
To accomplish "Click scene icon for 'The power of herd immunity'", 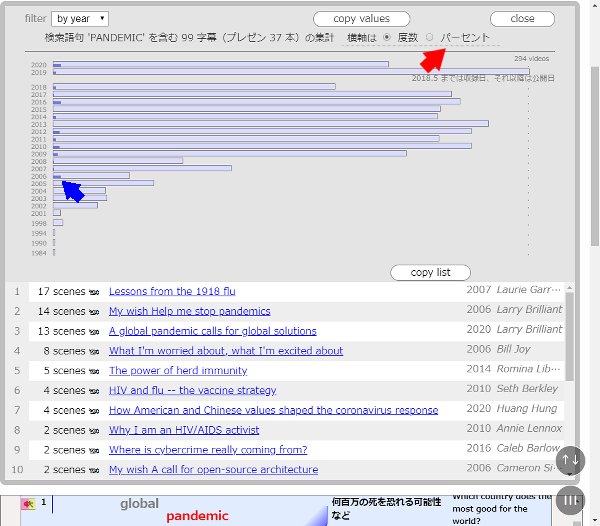I will [95, 371].
